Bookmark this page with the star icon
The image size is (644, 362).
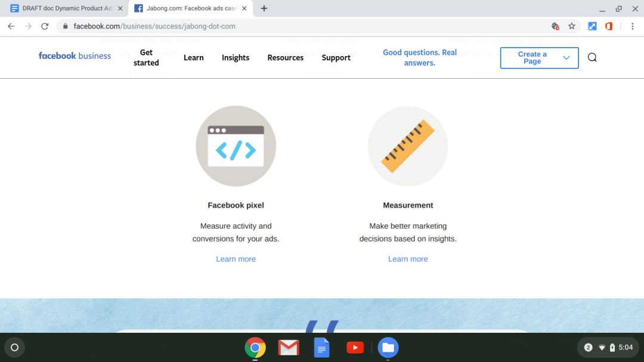click(x=572, y=26)
